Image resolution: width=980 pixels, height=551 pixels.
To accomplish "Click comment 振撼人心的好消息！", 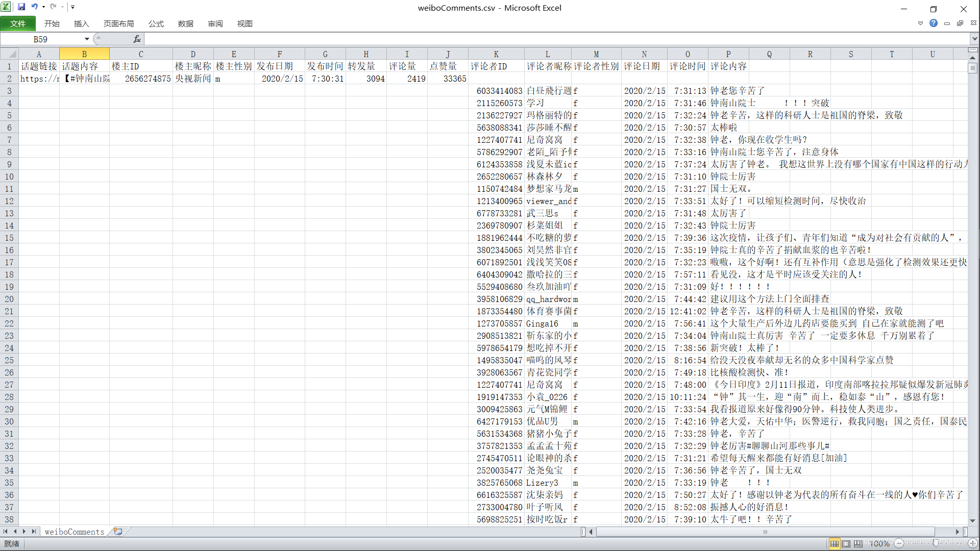I will (750, 507).
